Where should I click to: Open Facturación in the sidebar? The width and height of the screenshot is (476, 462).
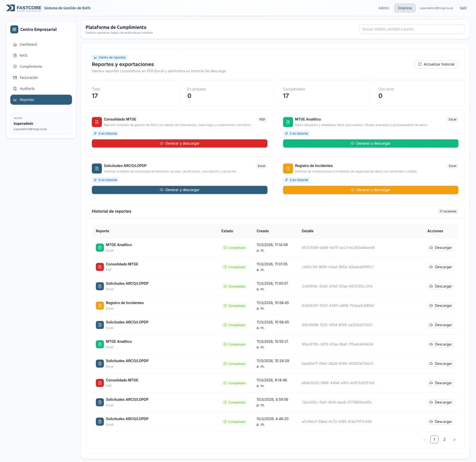click(29, 78)
